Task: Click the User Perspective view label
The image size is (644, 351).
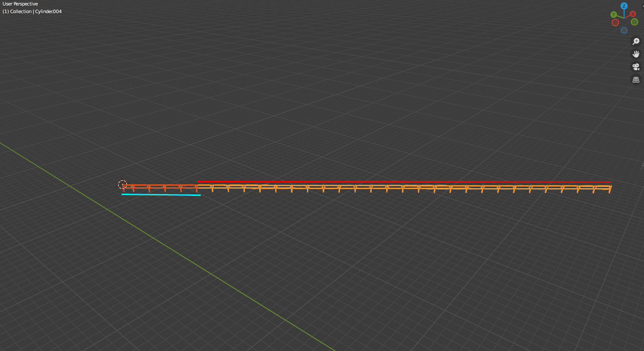Action: [20, 4]
